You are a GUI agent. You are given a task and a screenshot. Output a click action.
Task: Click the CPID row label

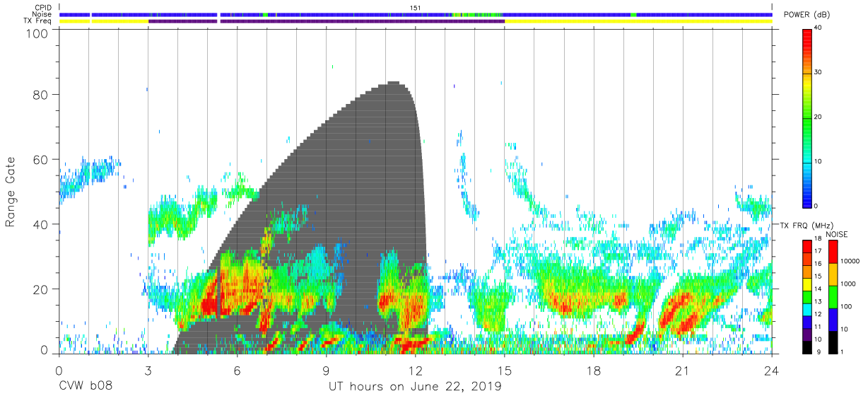click(x=44, y=8)
